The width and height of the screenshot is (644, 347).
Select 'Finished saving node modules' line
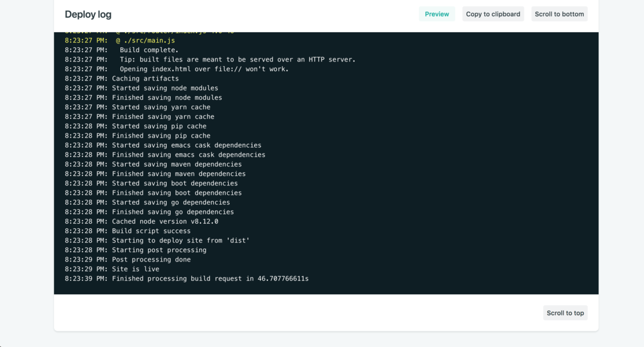[x=143, y=97]
